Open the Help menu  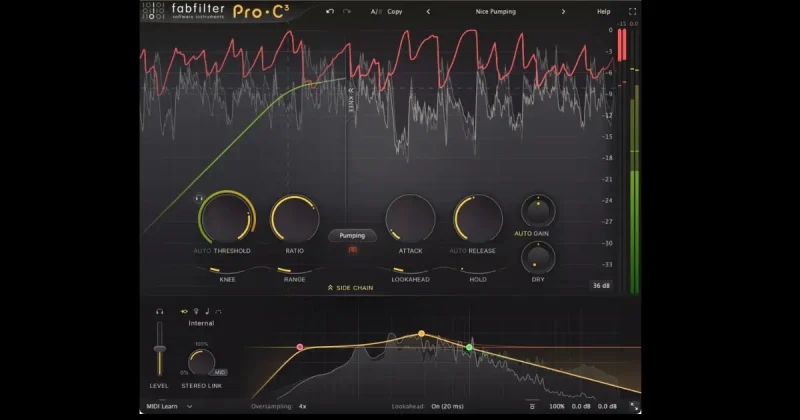(x=604, y=11)
